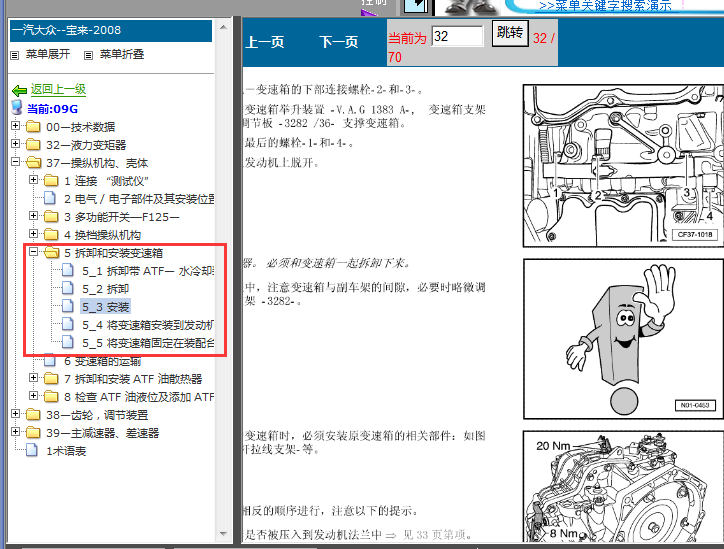Open 2 电气/电子部件及其安装位置 item
The height and width of the screenshot is (549, 724).
coord(139,199)
